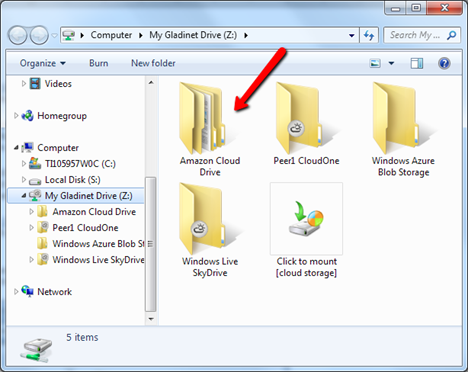This screenshot has height=372, width=468.
Task: Click the Network icon in the tree
Action: tap(28, 291)
